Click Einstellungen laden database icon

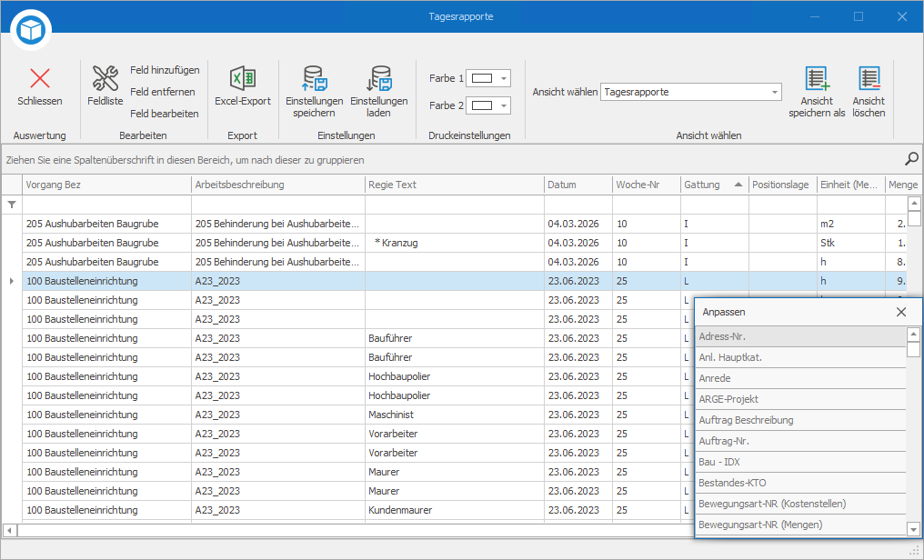click(379, 78)
